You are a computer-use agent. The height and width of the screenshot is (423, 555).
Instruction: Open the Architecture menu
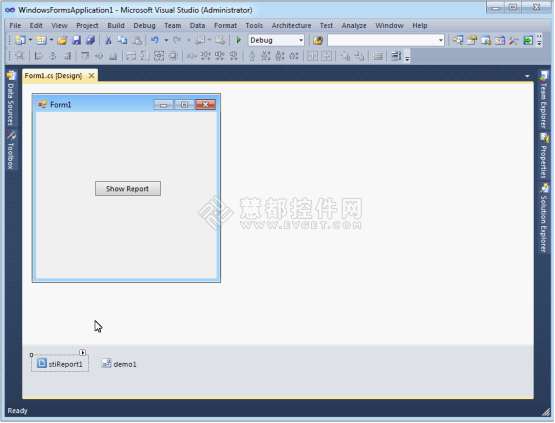292,25
